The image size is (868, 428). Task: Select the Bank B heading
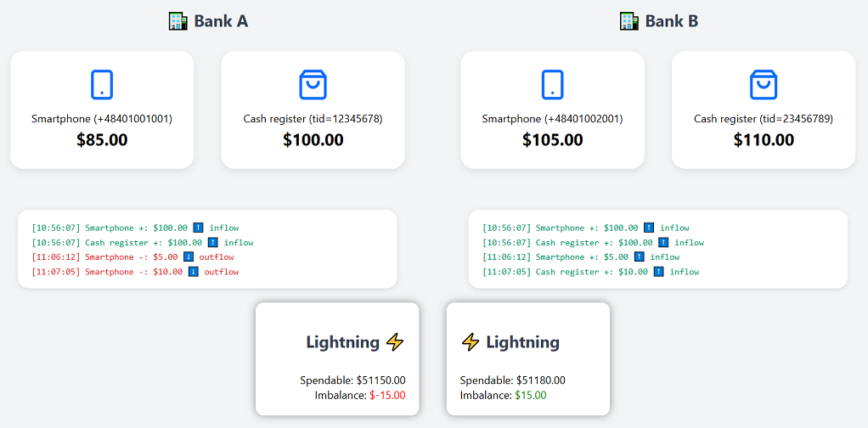[671, 21]
